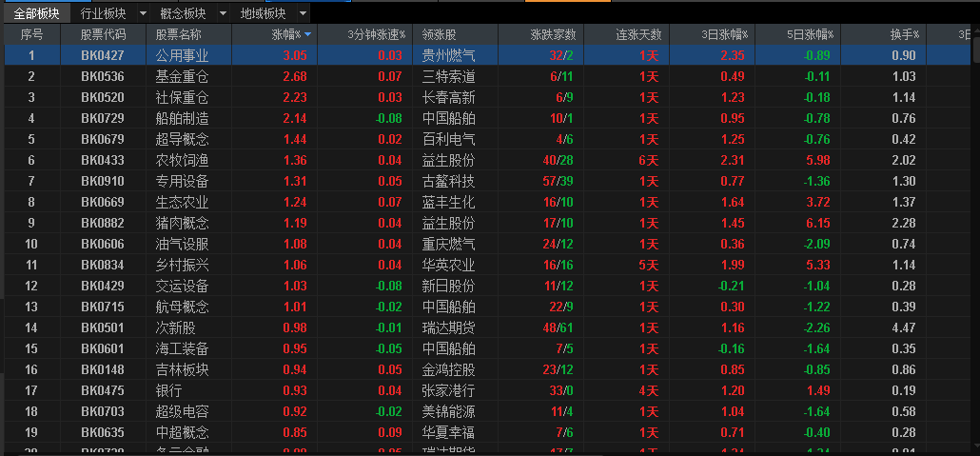Select the 猪肉概念 sector name

pyautogui.click(x=182, y=223)
